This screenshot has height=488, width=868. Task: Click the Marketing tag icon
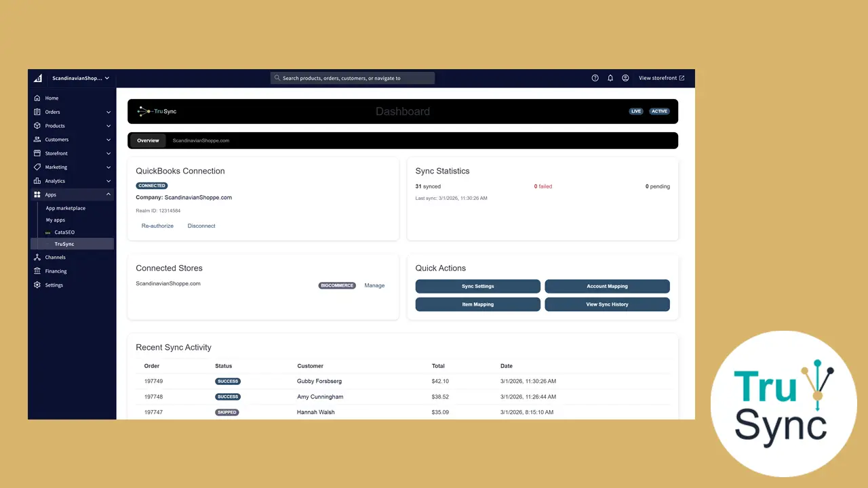(37, 167)
